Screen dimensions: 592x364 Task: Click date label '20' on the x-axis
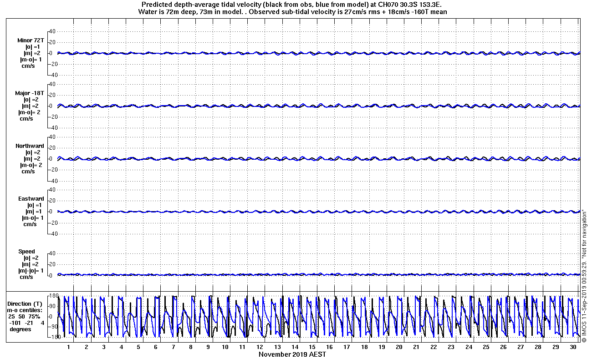coord(399,347)
